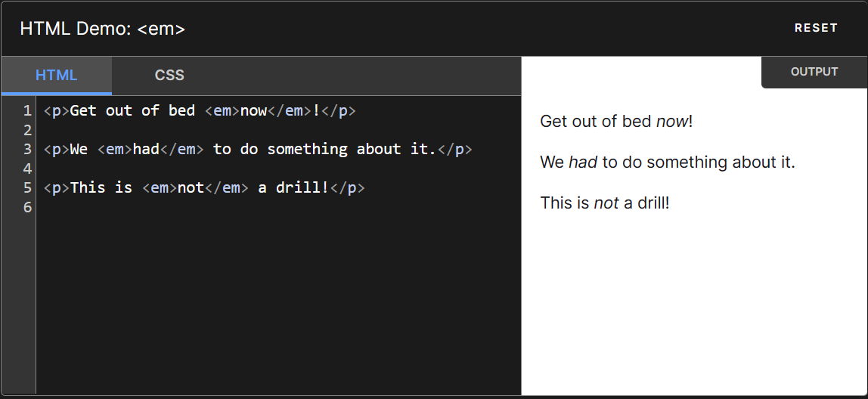The height and width of the screenshot is (399, 868).
Task: Click the "HTML Demo: <em>" title
Action: (103, 29)
